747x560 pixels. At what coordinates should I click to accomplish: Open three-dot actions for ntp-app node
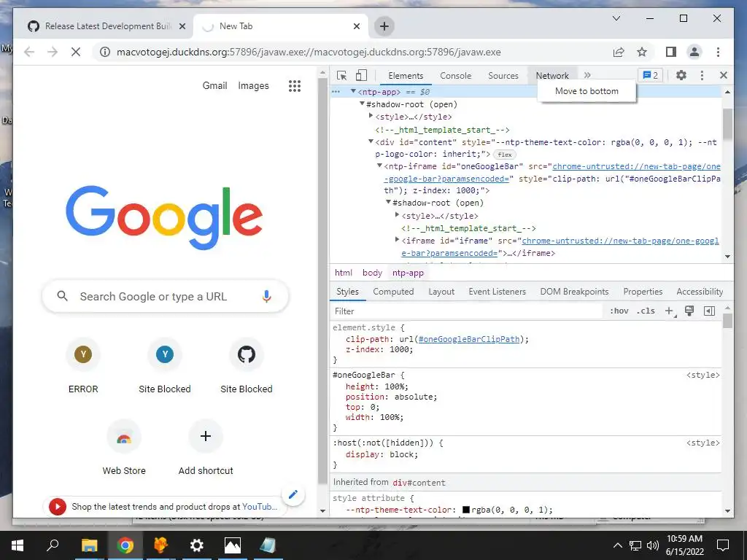[336, 92]
